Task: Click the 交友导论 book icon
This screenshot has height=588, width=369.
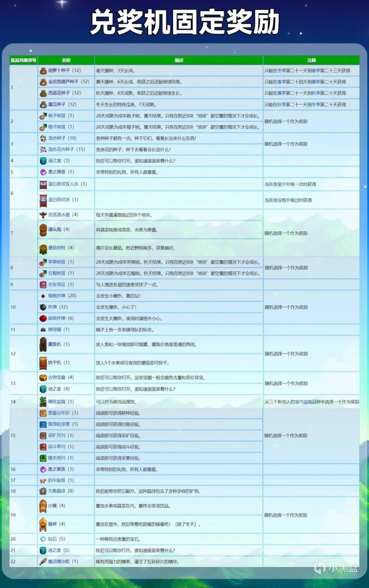Action: pyautogui.click(x=43, y=285)
